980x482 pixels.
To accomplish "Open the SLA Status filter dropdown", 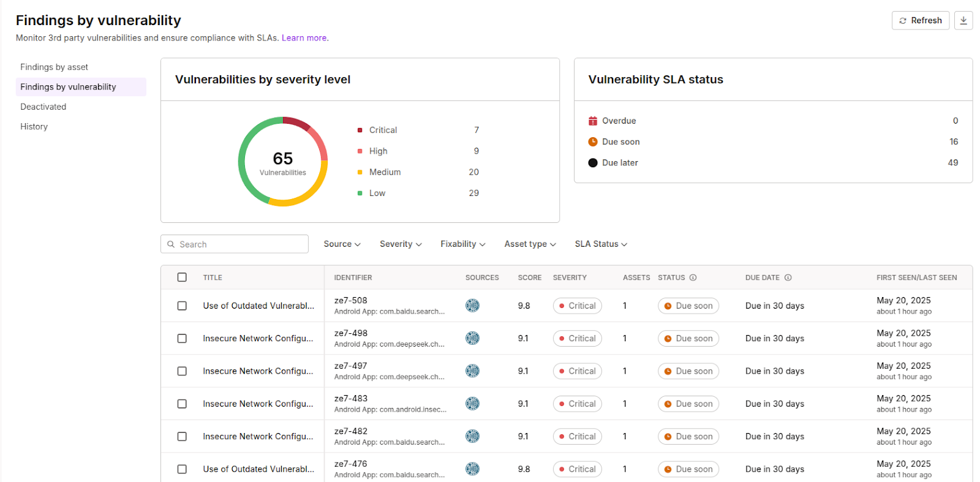I will [601, 244].
